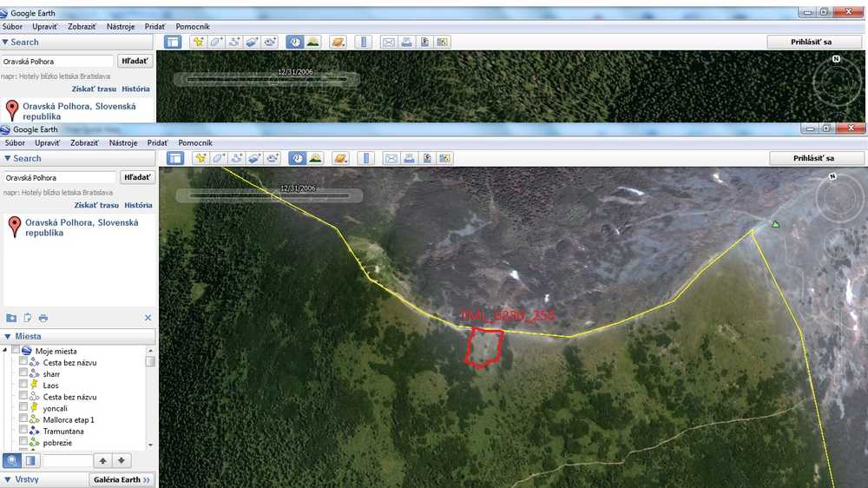Image resolution: width=868 pixels, height=488 pixels.
Task: Open Pomocník menu in back window
Action: [x=193, y=27]
